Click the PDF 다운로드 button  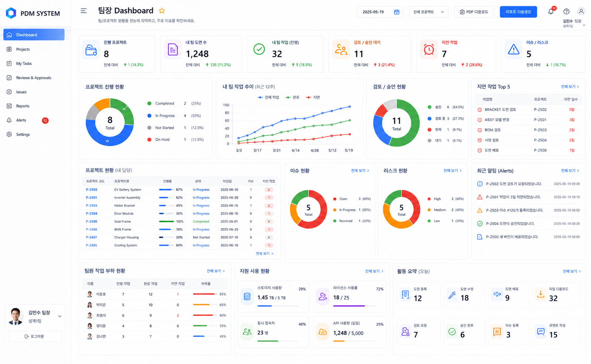point(474,12)
